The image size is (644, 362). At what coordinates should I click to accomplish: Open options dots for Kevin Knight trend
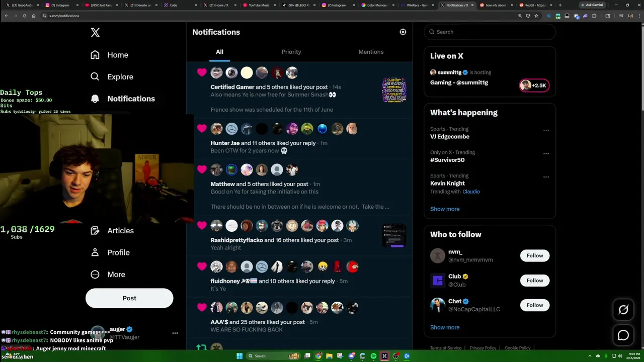tap(546, 177)
